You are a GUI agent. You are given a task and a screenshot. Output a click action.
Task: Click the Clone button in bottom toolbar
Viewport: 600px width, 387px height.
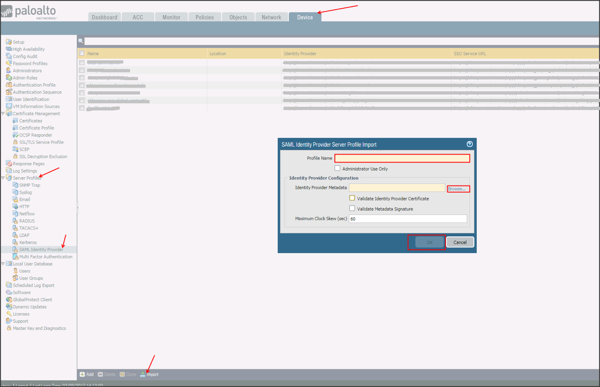[x=128, y=374]
